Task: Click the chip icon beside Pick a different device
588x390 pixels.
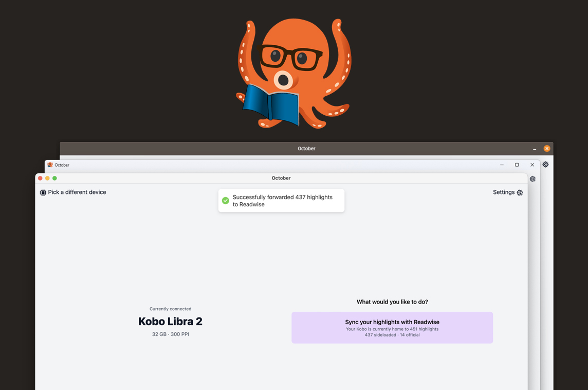Action: [43, 192]
